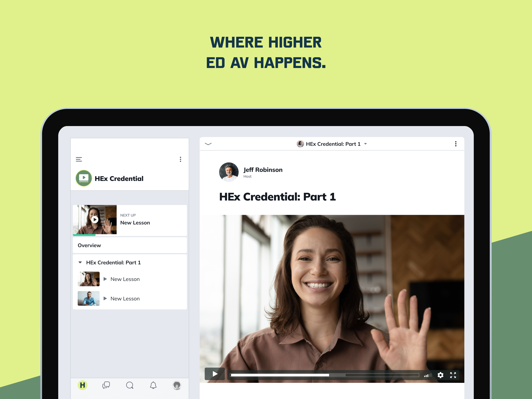
Task: Open the notifications bell icon
Action: (153, 385)
